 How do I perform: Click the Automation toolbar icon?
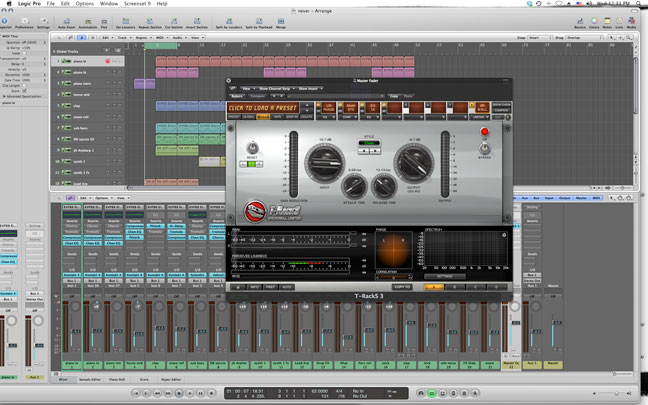[x=88, y=21]
